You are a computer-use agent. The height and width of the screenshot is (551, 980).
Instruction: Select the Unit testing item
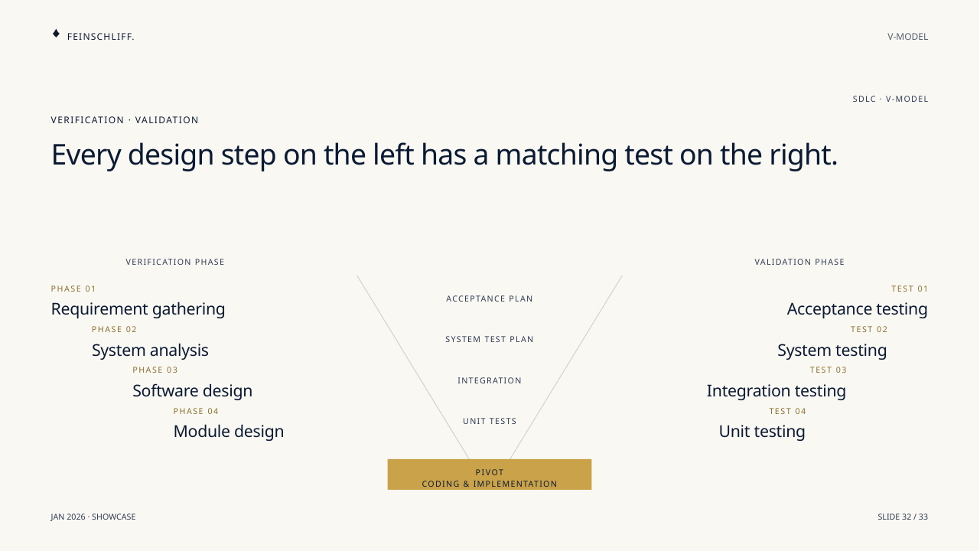click(x=762, y=431)
